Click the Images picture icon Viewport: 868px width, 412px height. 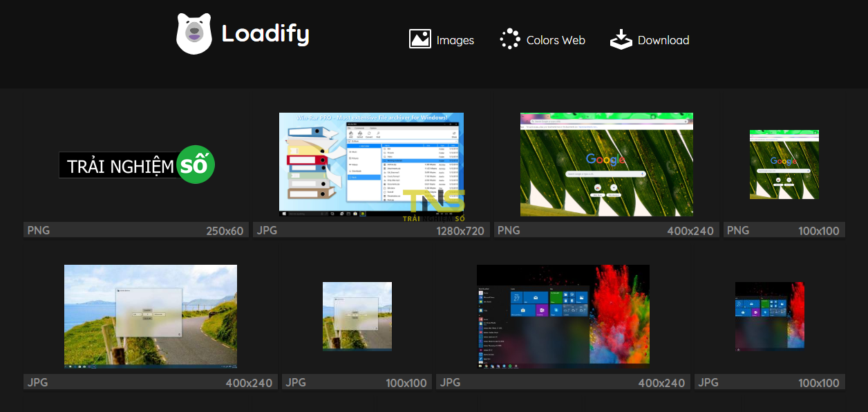click(x=420, y=39)
